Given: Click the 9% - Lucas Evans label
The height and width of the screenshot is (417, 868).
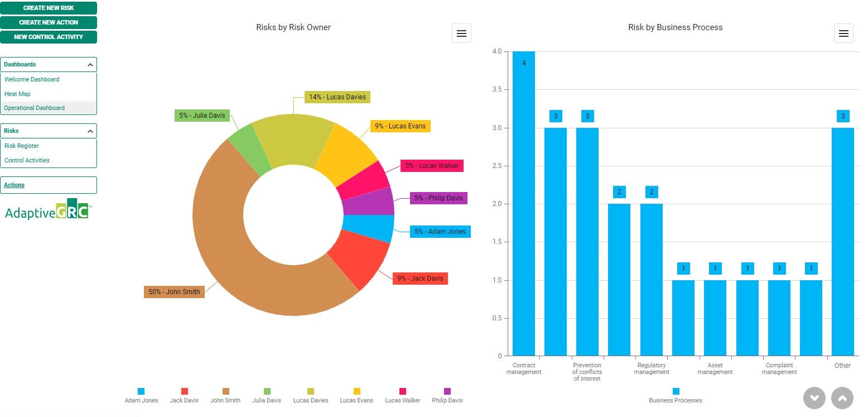Looking at the screenshot, I should click(x=400, y=126).
